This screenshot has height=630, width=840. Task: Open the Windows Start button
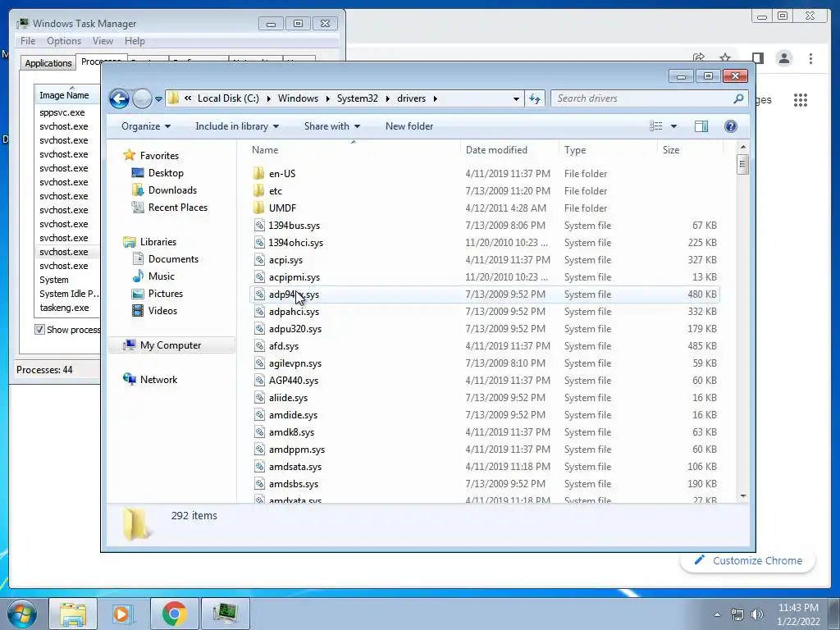[21, 614]
